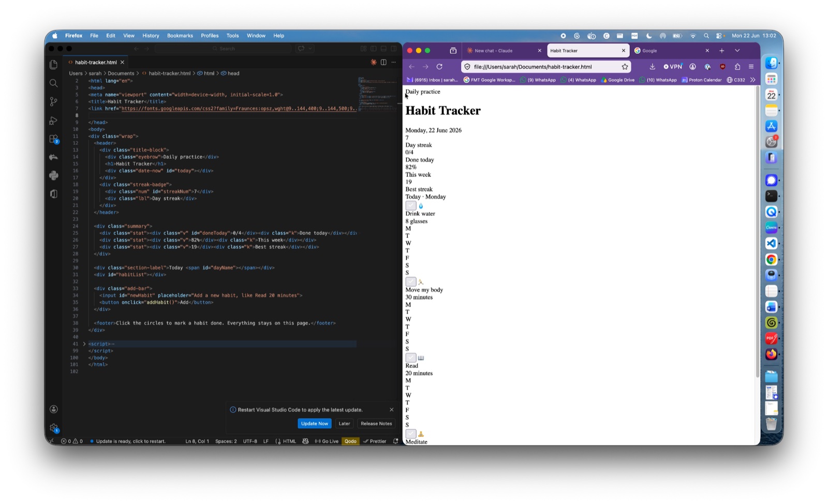This screenshot has height=504, width=828.
Task: Click the Claude icon in editor title bar
Action: click(x=374, y=62)
